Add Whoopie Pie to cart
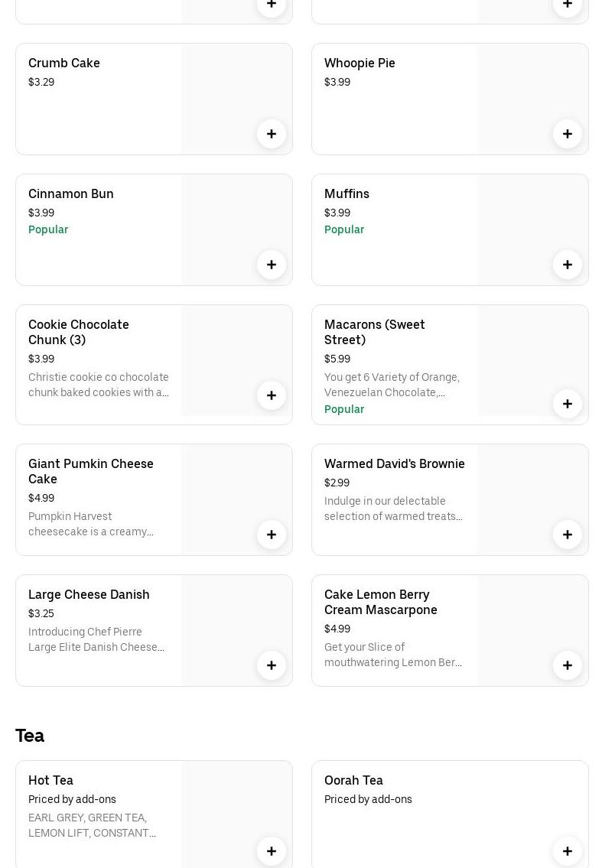Image resolution: width=615 pixels, height=868 pixels. (x=568, y=134)
